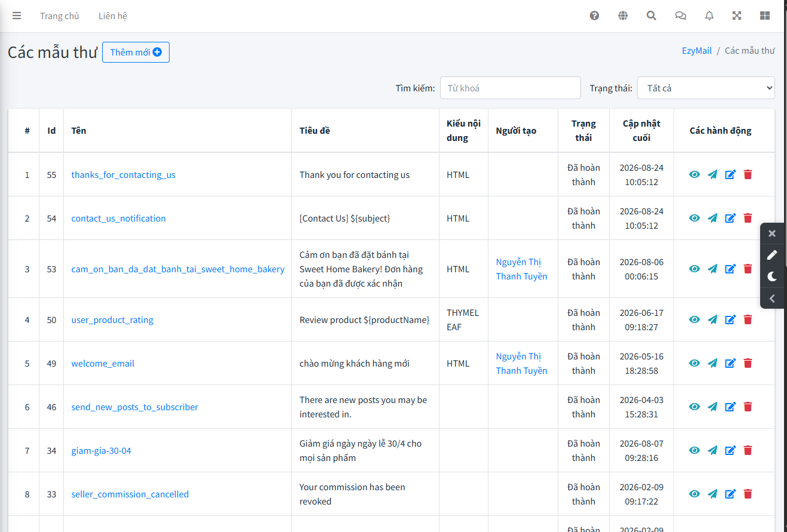
Task: Open the search magnifier in navbar
Action: pyautogui.click(x=651, y=16)
